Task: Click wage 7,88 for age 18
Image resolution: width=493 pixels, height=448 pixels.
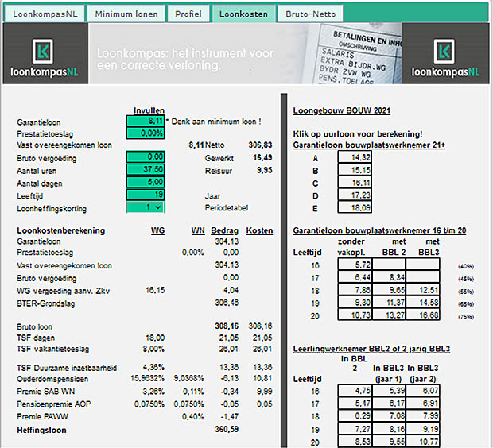Action: [x=355, y=289]
